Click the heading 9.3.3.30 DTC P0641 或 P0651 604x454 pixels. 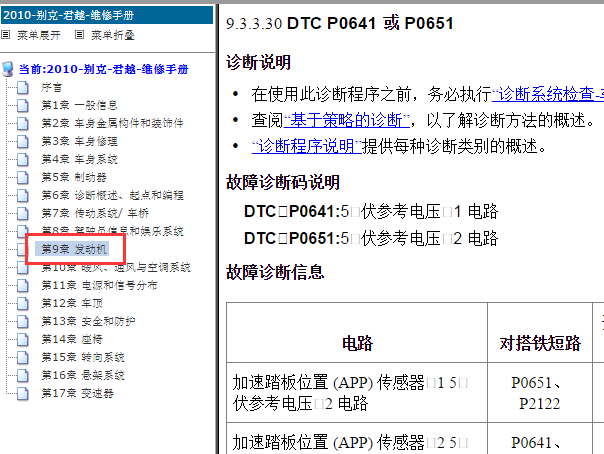click(x=340, y=23)
